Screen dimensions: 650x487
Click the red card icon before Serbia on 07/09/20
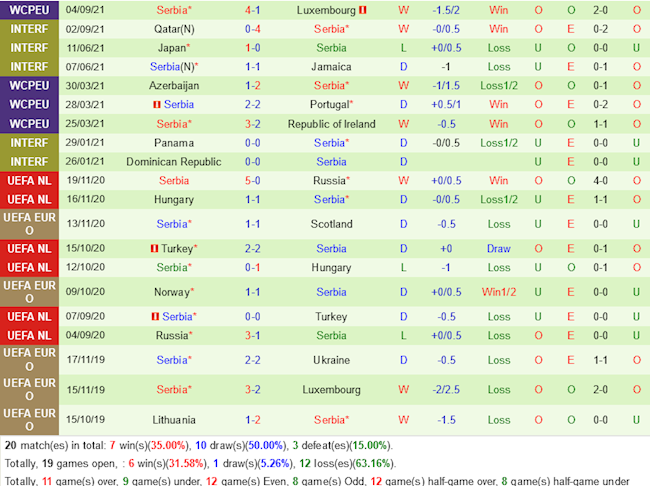click(155, 317)
